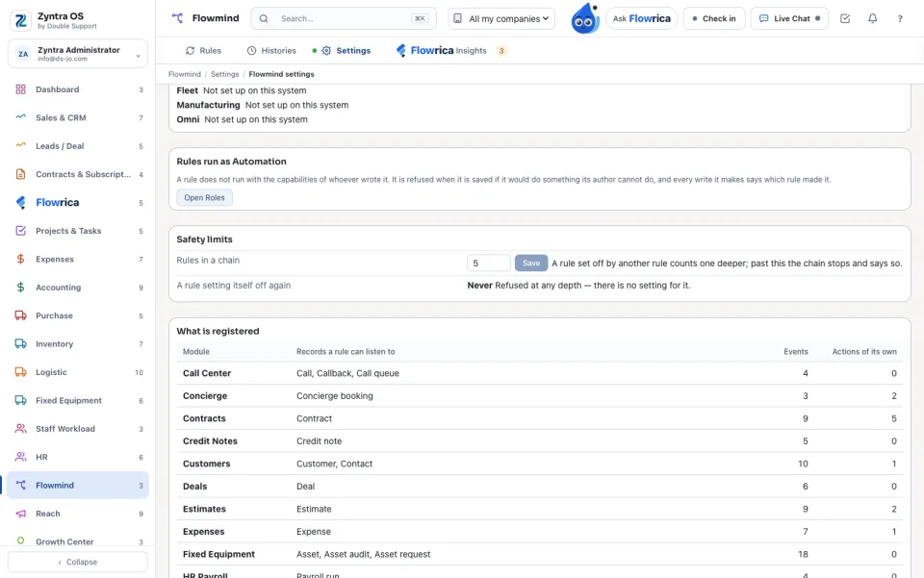924x578 pixels.
Task: Open Inventory truck icon
Action: coord(20,343)
